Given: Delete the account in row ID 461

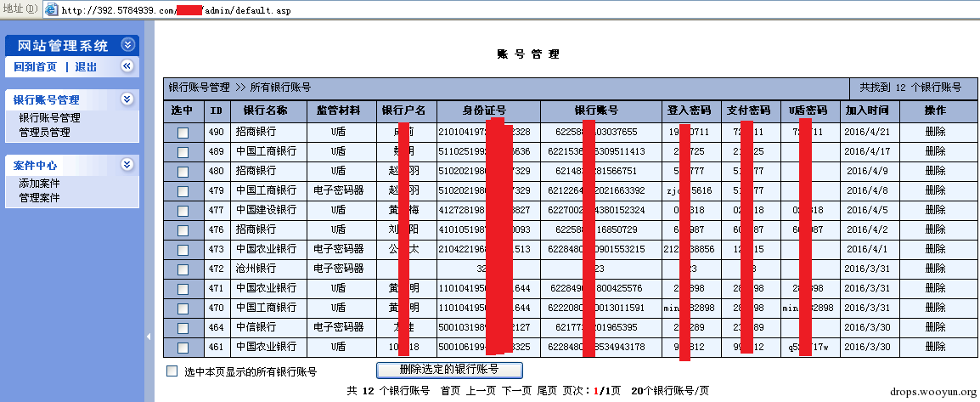Looking at the screenshot, I should pos(935,347).
